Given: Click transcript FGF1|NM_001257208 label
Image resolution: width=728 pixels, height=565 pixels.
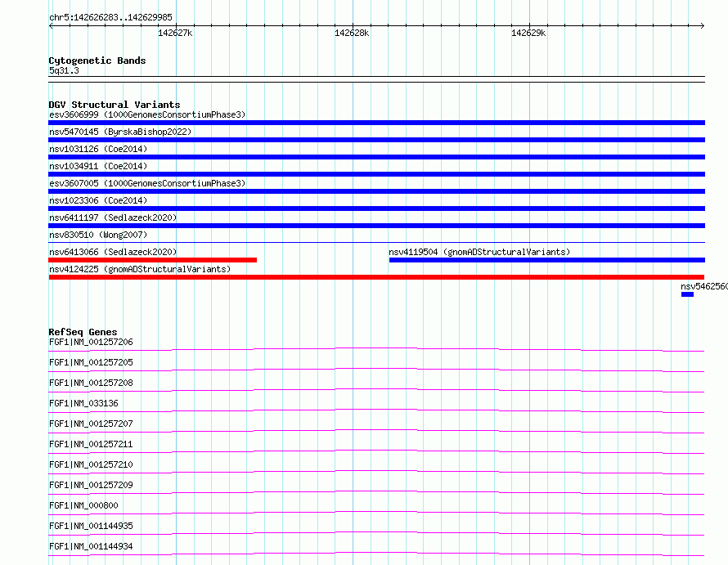Looking at the screenshot, I should (91, 383).
